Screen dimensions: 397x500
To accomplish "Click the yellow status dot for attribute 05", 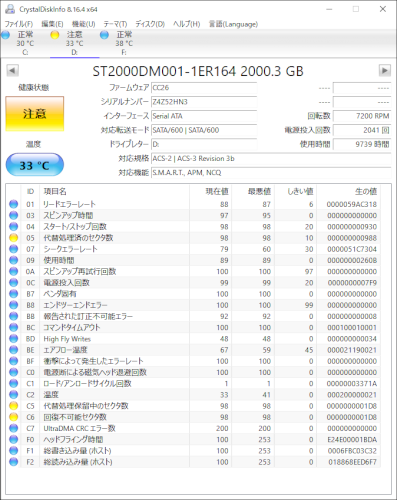I will 14,238.
